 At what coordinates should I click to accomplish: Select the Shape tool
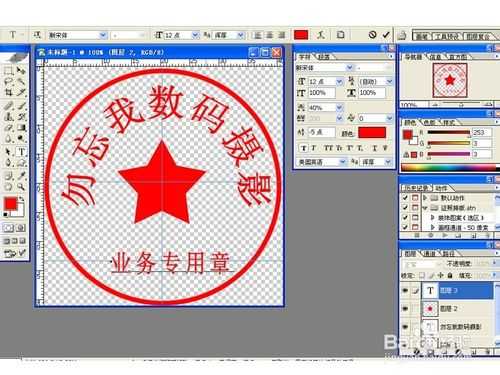pyautogui.click(x=21, y=163)
